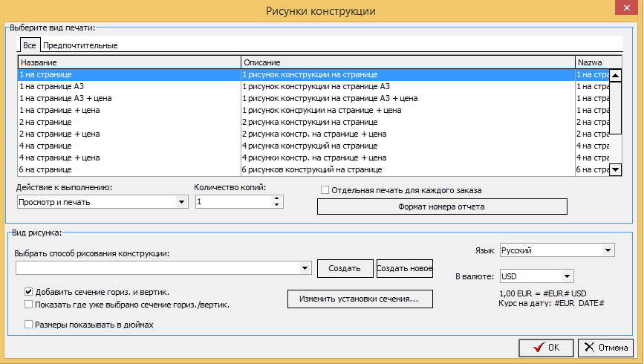This screenshot has height=364, width=644.
Task: Uncheck 'Добавить сечение гориз. и вертик.'
Action: point(28,292)
